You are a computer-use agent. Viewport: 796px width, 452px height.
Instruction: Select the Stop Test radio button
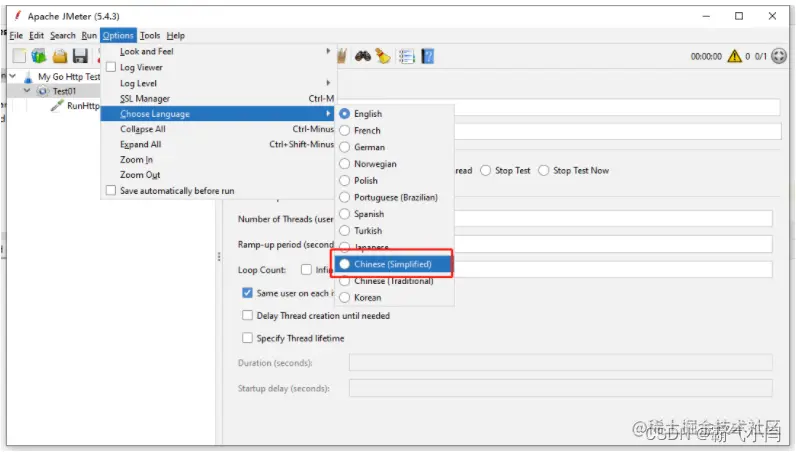pos(485,171)
